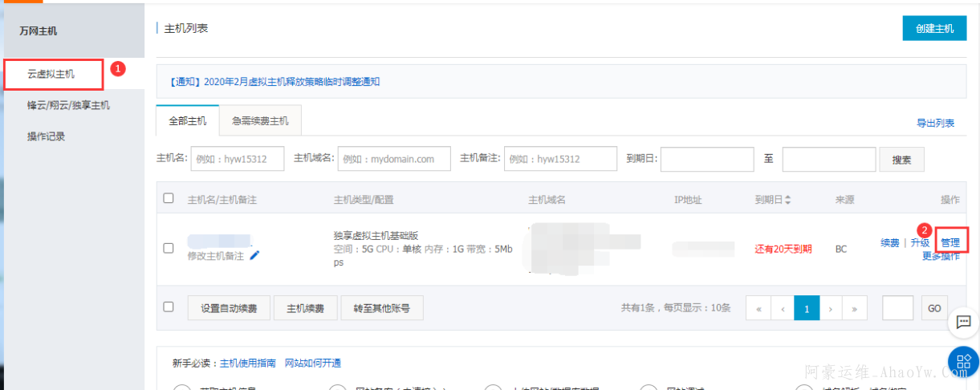Screen dimensions: 980x390
Task: Open 操作记录 in the sidebar
Action: click(47, 136)
